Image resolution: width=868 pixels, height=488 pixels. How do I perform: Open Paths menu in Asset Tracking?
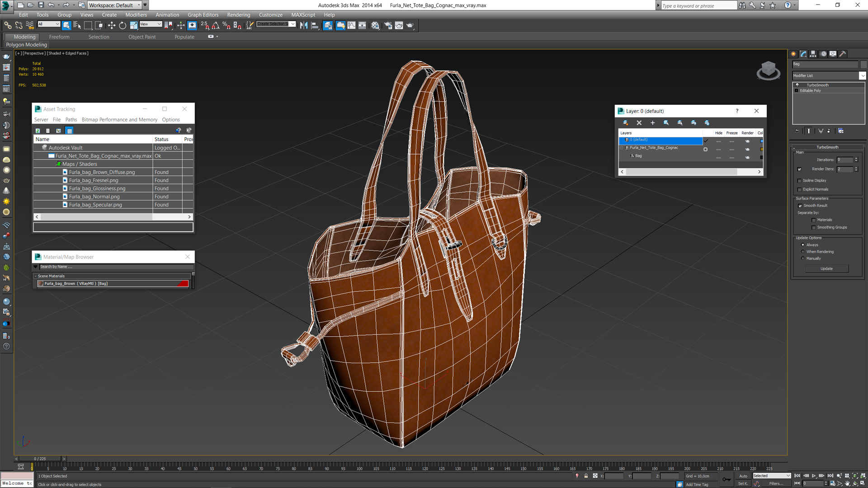[71, 120]
